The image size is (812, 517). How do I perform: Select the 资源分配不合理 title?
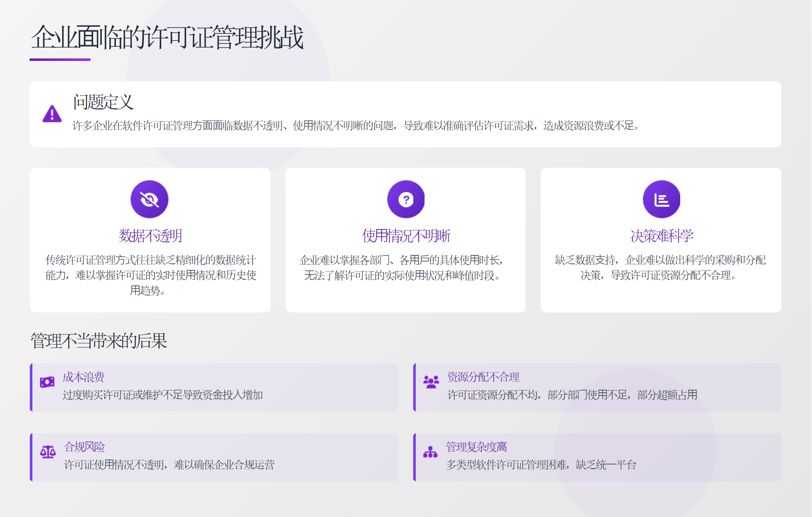pos(483,377)
